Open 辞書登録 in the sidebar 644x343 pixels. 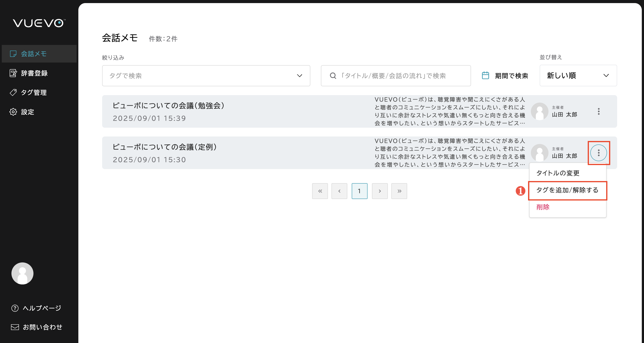pos(34,73)
